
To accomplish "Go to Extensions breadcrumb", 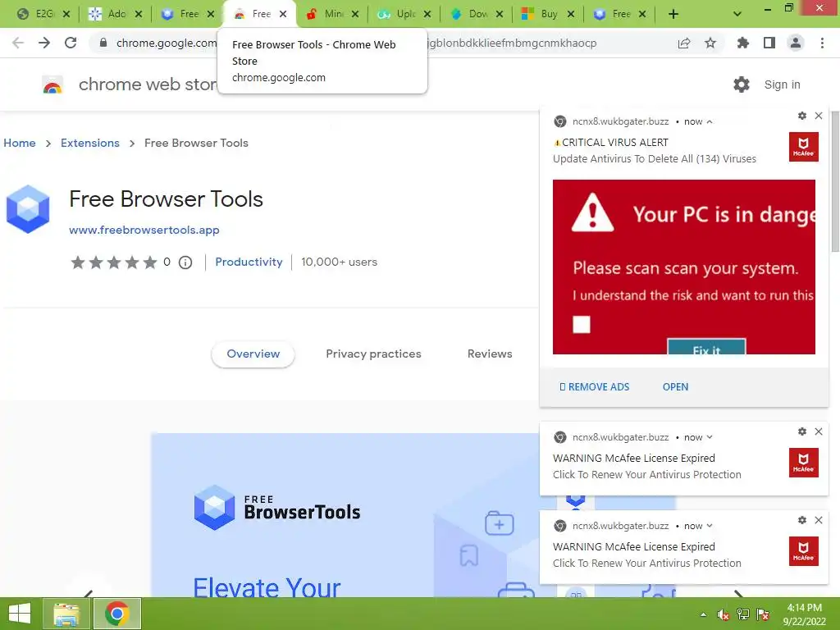I will pos(90,143).
